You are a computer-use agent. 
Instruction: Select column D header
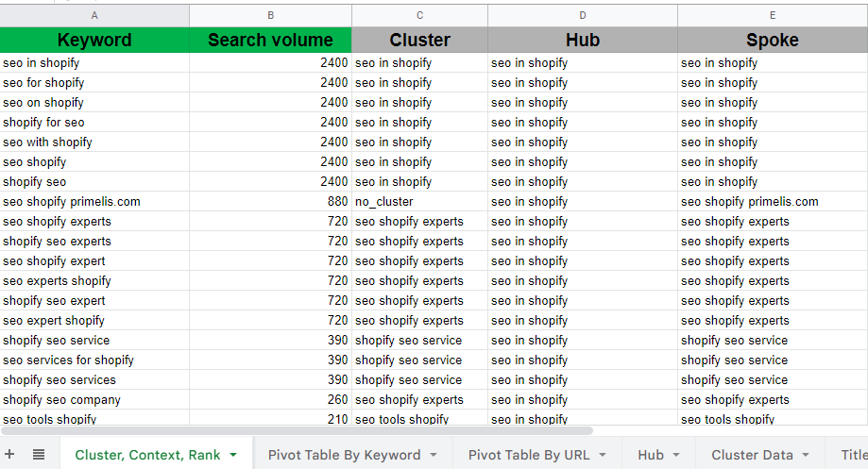pos(583,15)
